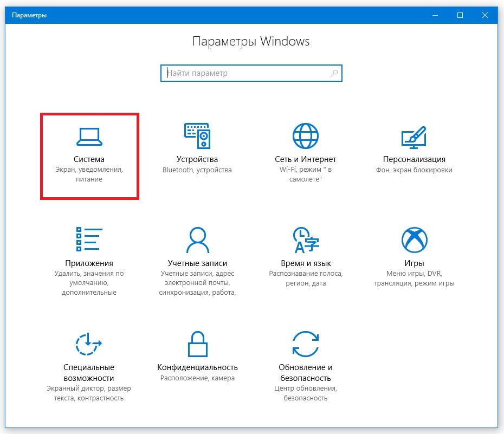Click the Персонализация title text
504x434 pixels.
tap(414, 159)
